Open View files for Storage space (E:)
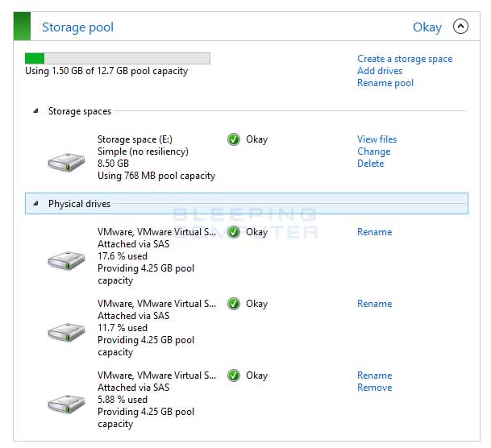Screen dimensions: 491x448 [377, 139]
